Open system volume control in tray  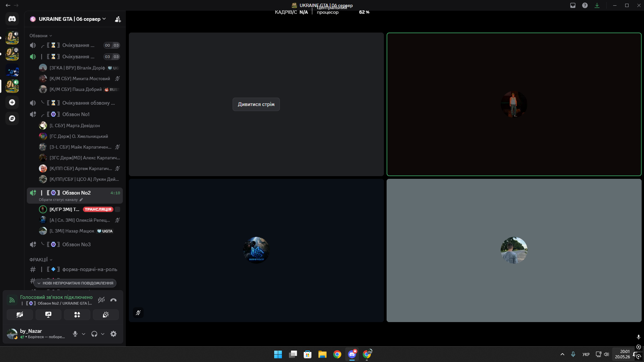[x=606, y=354]
